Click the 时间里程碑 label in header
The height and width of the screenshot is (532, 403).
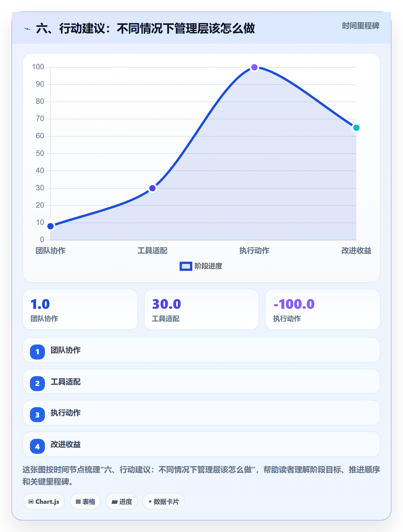(x=360, y=26)
